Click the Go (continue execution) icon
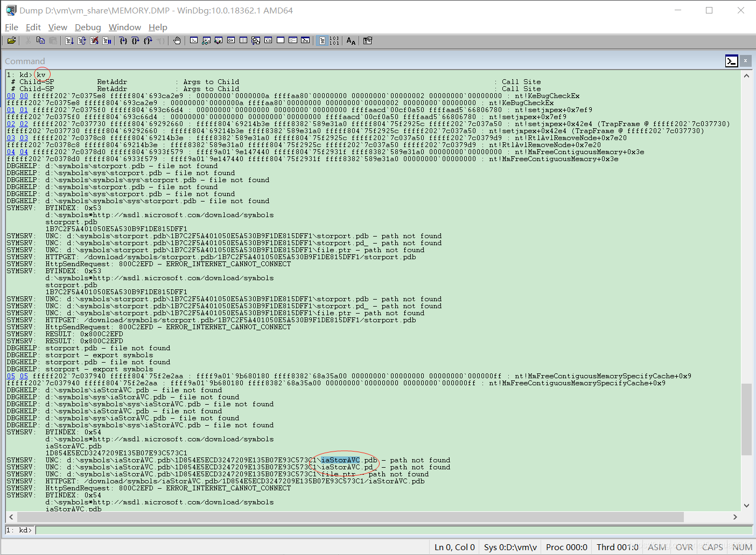 (x=69, y=40)
